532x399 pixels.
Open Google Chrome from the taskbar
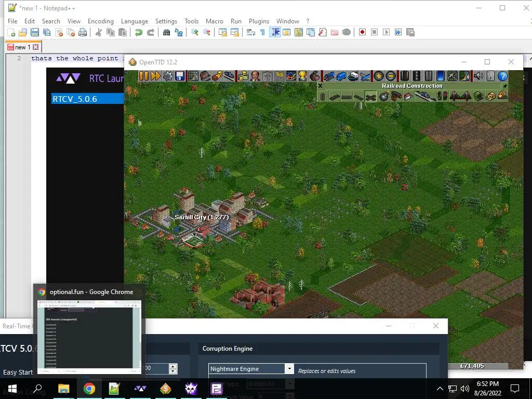[x=89, y=389]
